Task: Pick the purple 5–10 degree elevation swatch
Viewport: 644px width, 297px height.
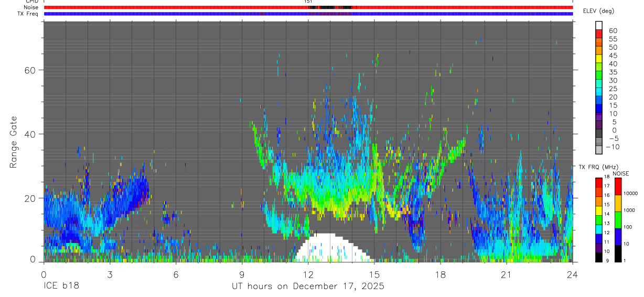Action: [x=599, y=117]
